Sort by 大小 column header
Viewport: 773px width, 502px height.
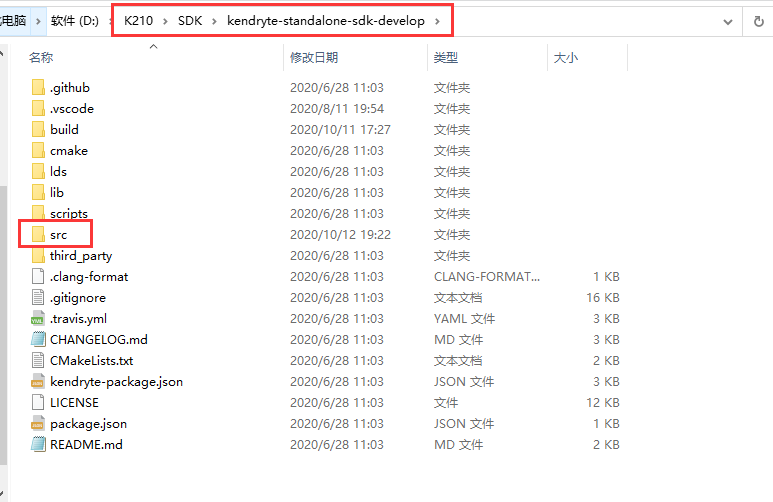click(565, 58)
